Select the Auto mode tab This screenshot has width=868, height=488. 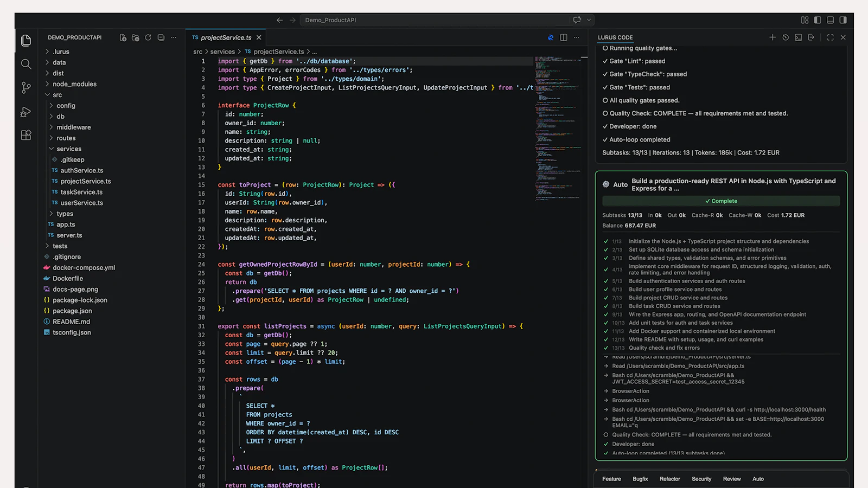coord(758,479)
